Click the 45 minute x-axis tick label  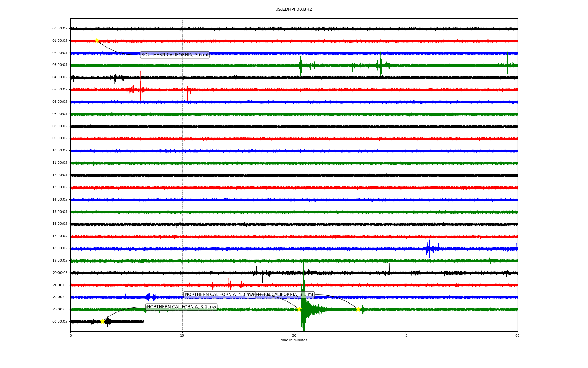(406, 335)
